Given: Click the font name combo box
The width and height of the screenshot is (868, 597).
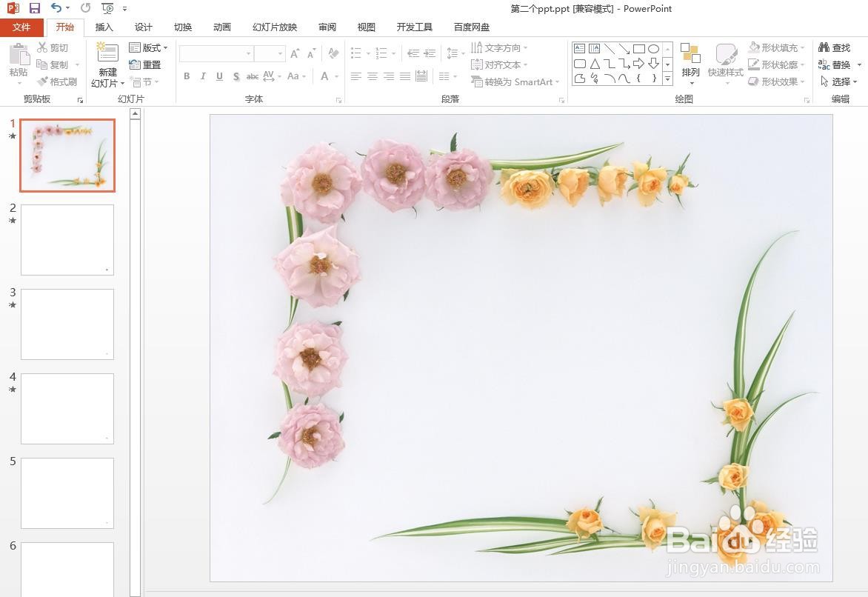Looking at the screenshot, I should pyautogui.click(x=216, y=54).
